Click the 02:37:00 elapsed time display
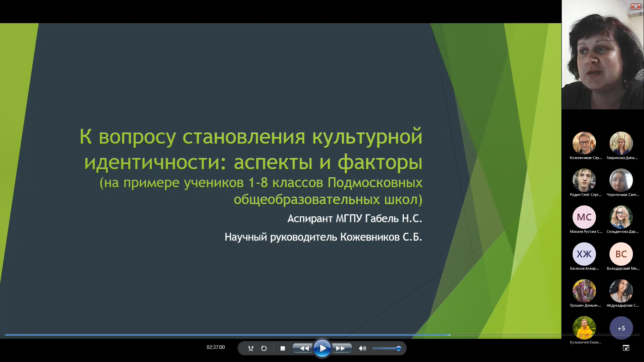Image resolution: width=644 pixels, height=362 pixels. click(215, 347)
